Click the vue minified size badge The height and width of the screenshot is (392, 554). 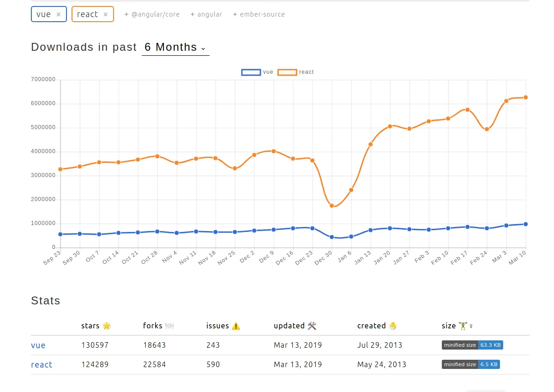(x=472, y=345)
